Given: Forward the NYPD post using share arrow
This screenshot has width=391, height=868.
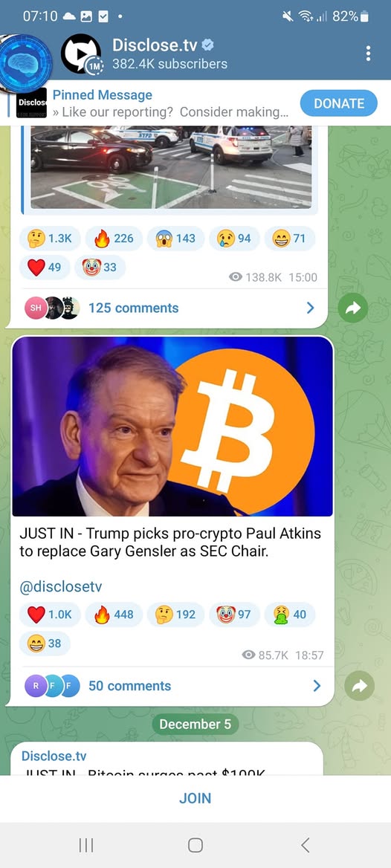Looking at the screenshot, I should pyautogui.click(x=353, y=308).
